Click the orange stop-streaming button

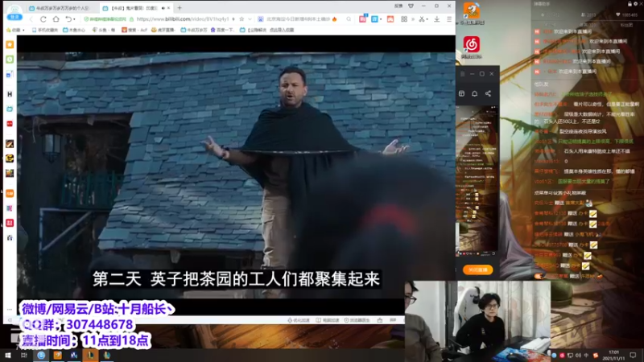[x=478, y=269]
